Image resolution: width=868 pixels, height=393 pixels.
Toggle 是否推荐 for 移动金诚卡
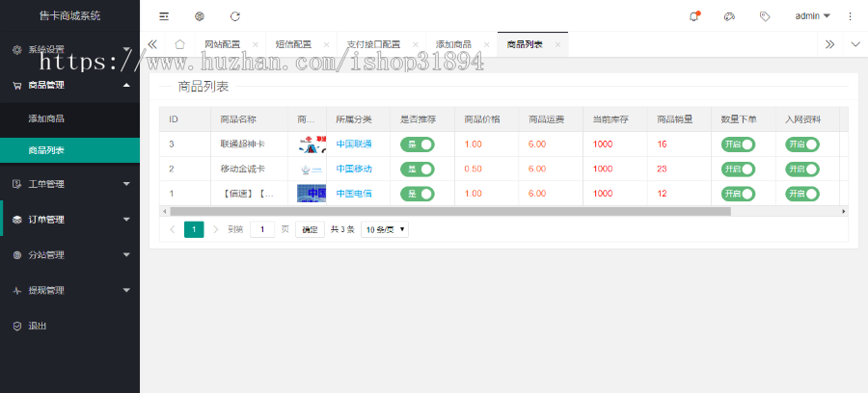click(x=418, y=170)
